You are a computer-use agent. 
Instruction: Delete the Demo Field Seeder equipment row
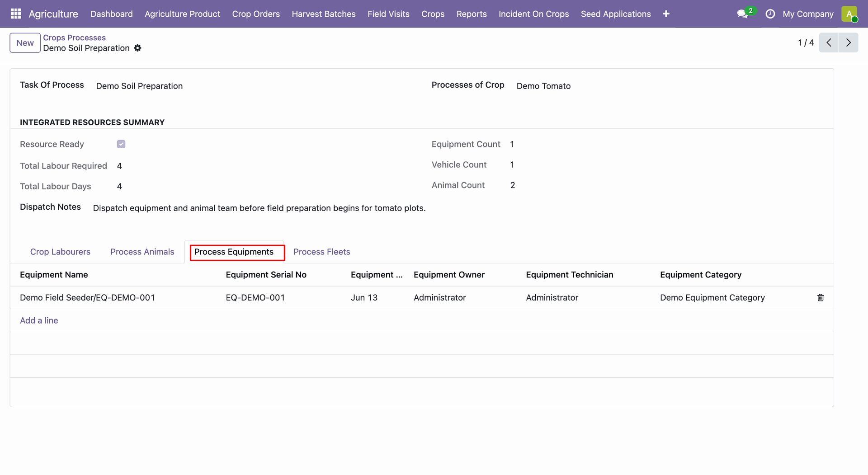click(821, 297)
